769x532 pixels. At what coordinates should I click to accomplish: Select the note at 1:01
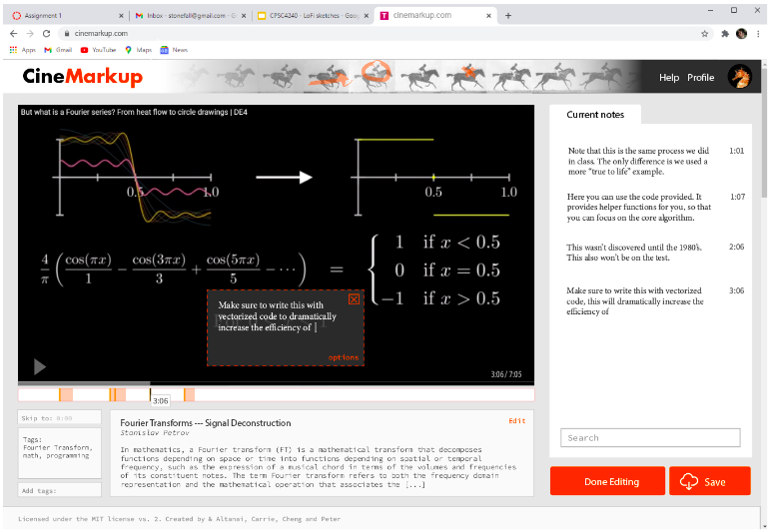[x=656, y=162]
